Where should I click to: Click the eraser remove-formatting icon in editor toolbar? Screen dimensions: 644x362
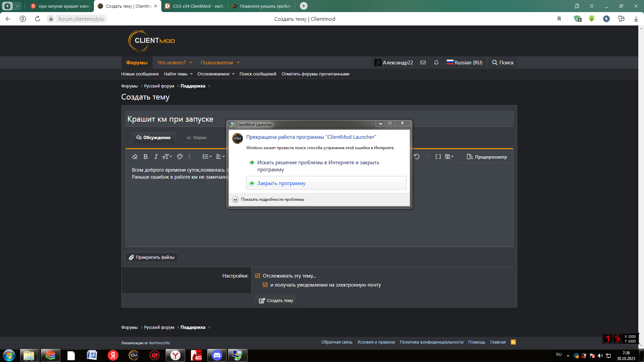pos(135,157)
